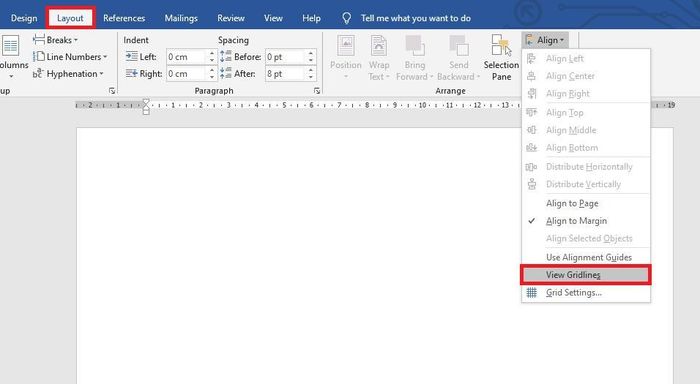Select Align Selected Objects menu item

(x=586, y=238)
